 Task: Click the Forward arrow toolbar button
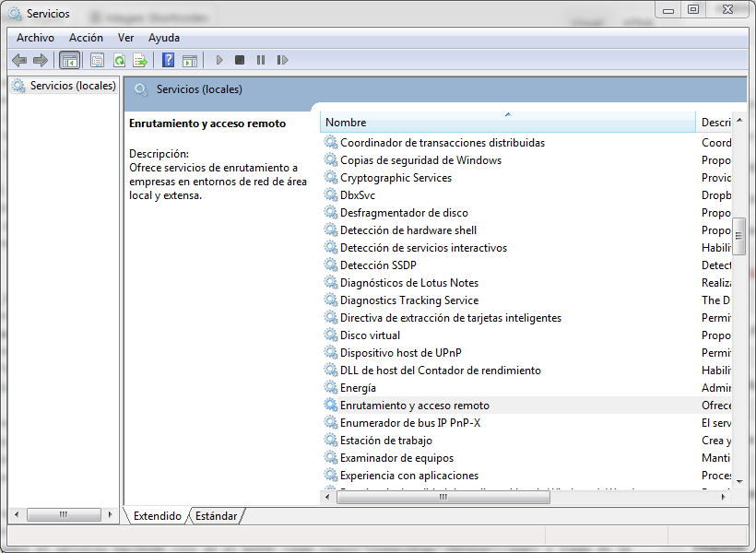pos(40,60)
